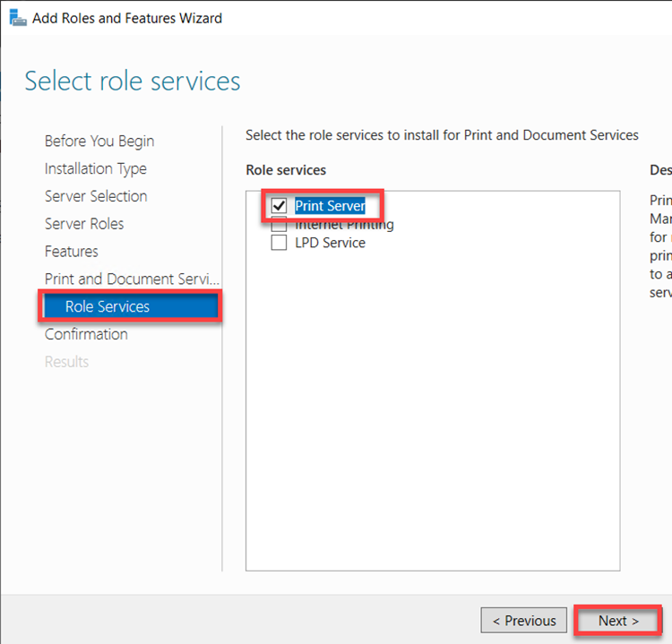672x644 pixels.
Task: Go to the Before You Begin step
Action: [99, 141]
